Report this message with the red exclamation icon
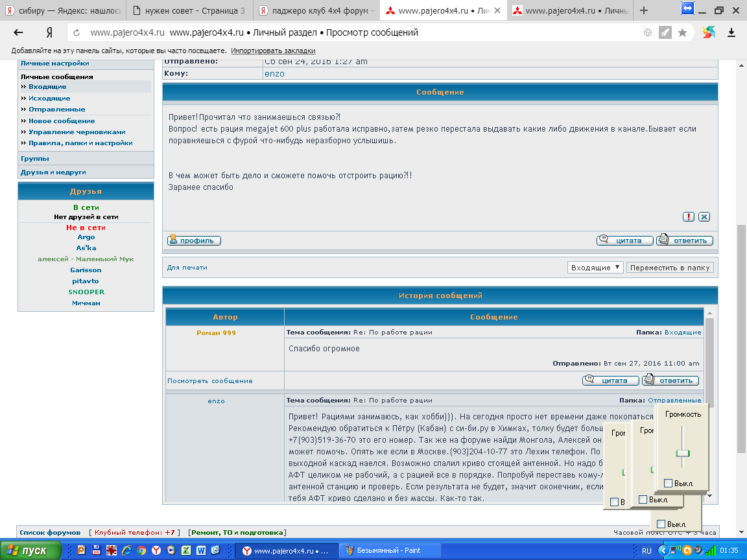This screenshot has width=747, height=560. [x=689, y=216]
